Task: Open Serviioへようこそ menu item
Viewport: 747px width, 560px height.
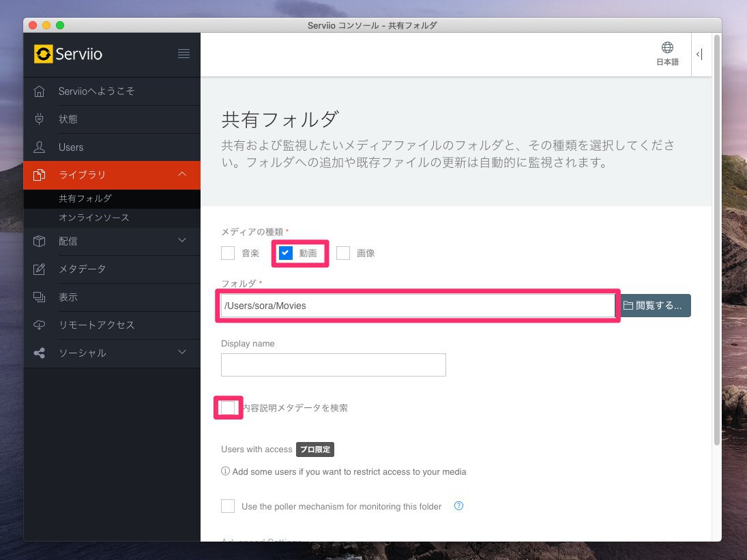Action: (x=112, y=91)
